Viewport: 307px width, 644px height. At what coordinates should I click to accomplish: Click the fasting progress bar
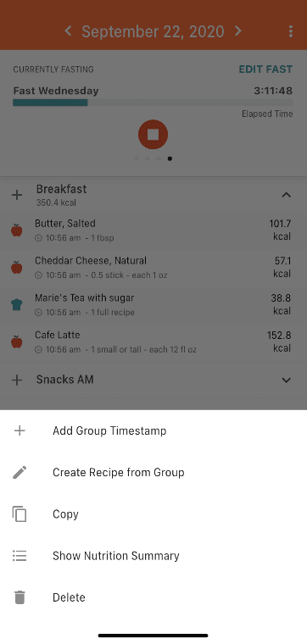[x=153, y=103]
